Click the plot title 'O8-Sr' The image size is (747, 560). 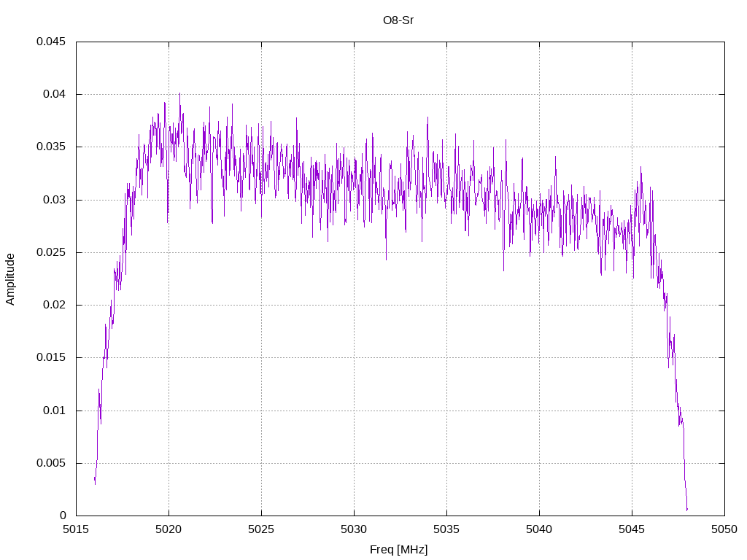[398, 20]
